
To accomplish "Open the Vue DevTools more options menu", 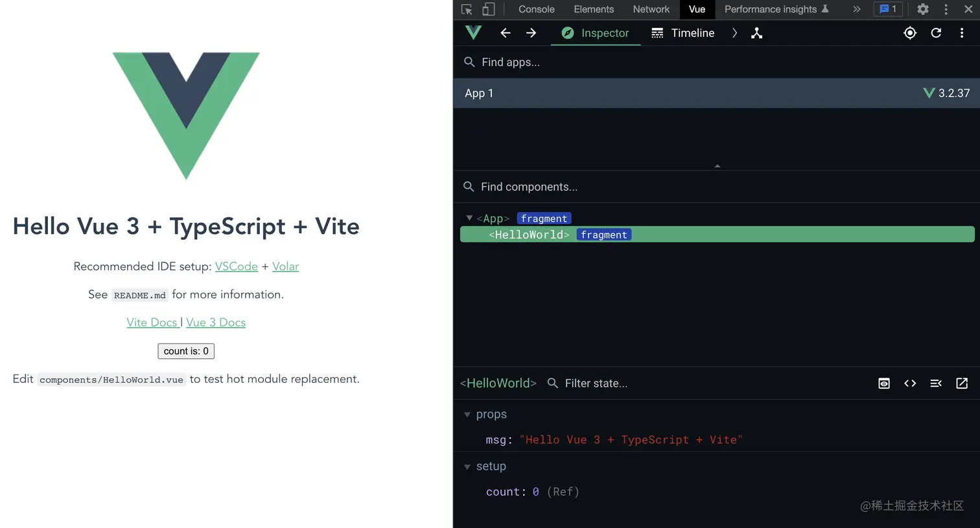I will (962, 33).
